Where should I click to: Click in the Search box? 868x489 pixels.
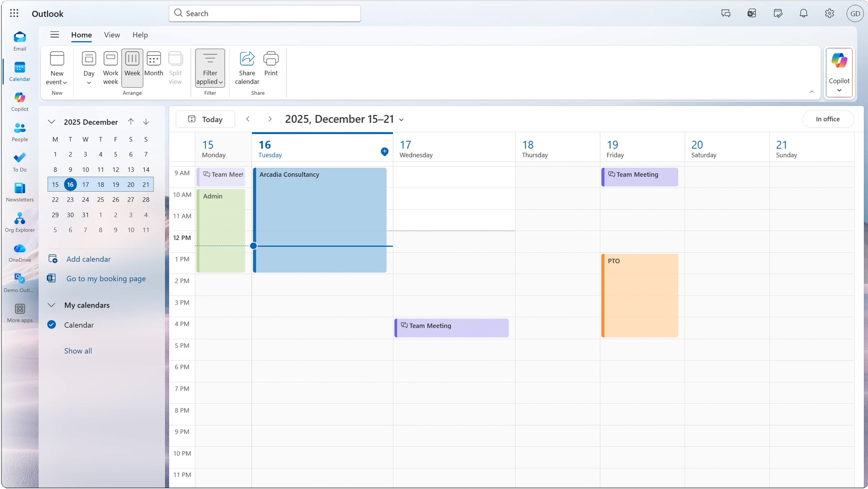click(x=265, y=13)
